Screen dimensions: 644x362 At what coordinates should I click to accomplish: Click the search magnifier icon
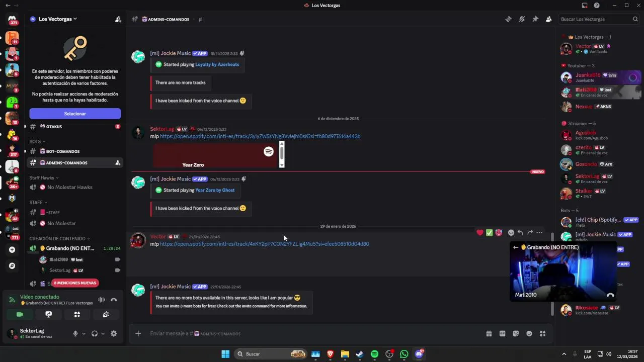coord(635,19)
